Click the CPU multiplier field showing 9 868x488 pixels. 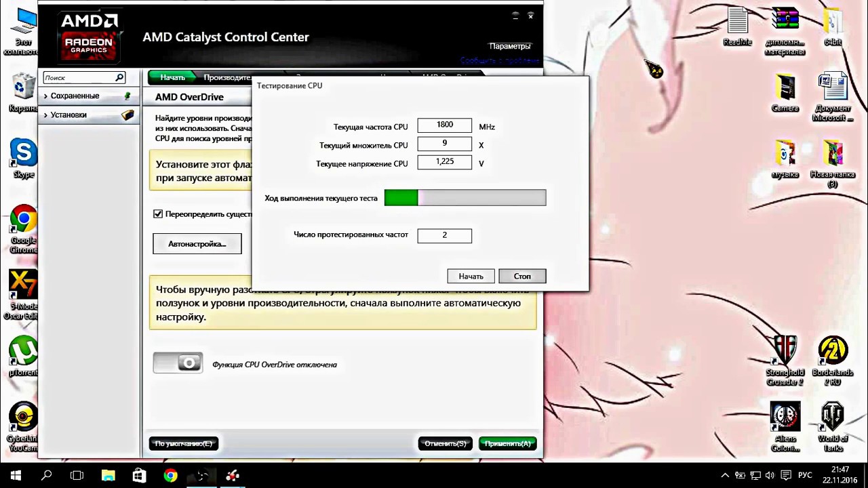(x=444, y=144)
